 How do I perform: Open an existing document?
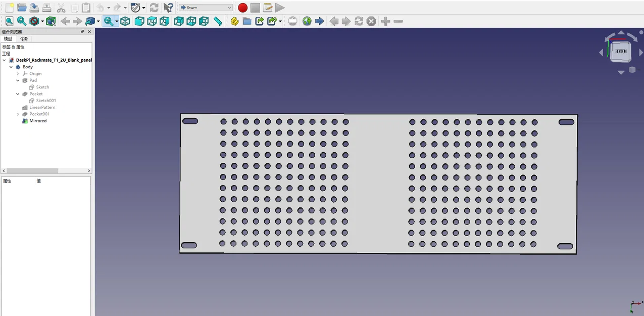[x=21, y=7]
